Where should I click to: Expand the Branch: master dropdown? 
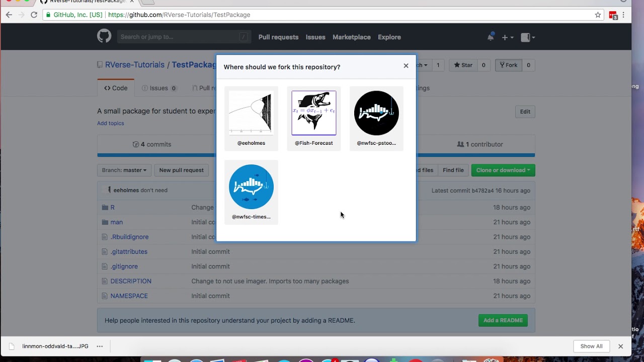point(124,170)
